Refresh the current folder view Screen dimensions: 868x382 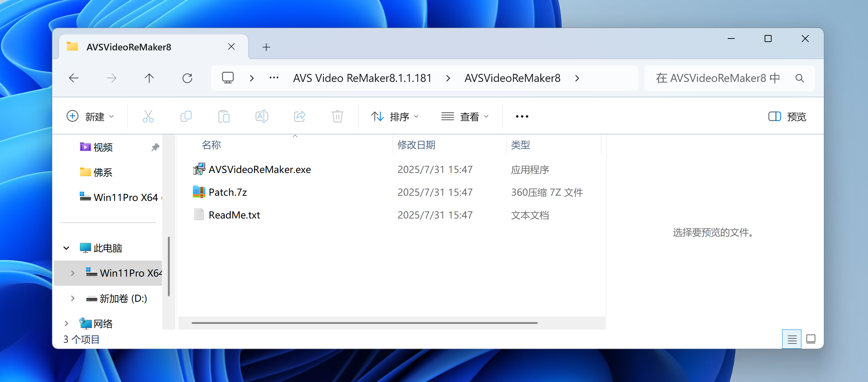pos(187,78)
